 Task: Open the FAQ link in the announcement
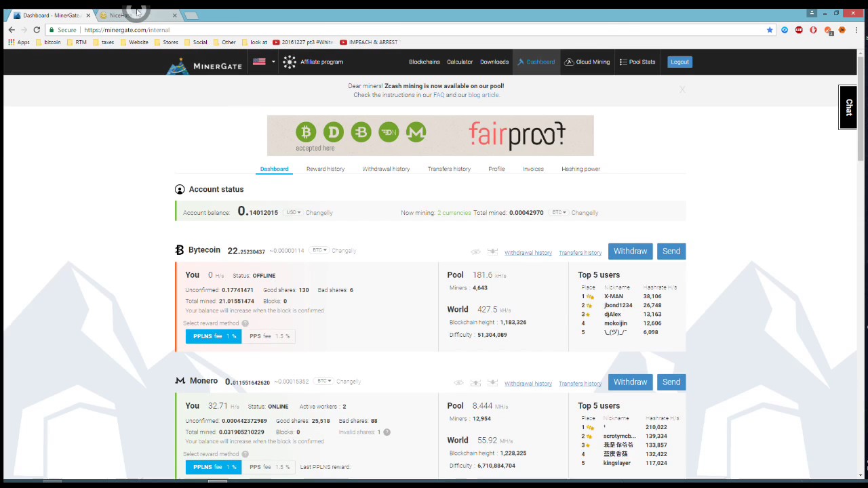click(x=439, y=95)
